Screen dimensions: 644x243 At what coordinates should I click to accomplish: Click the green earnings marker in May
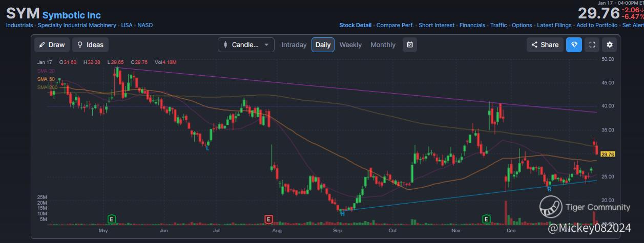pyautogui.click(x=111, y=219)
